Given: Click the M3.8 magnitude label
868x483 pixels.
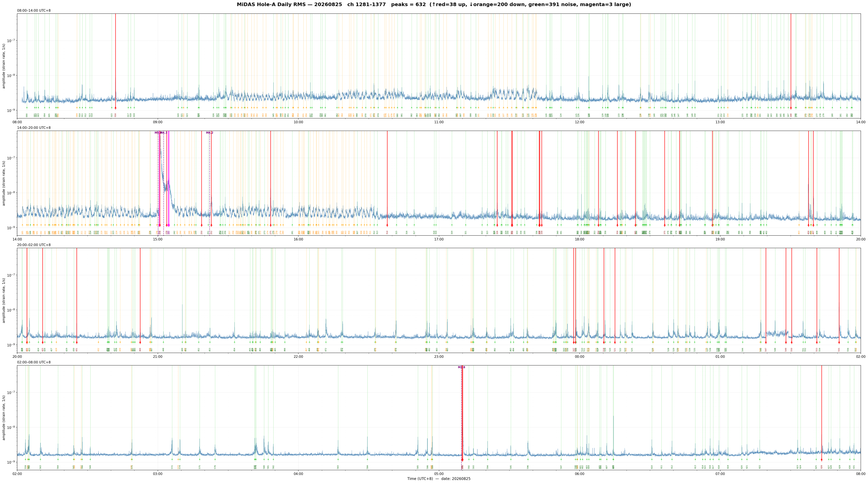Looking at the screenshot, I should [461, 367].
